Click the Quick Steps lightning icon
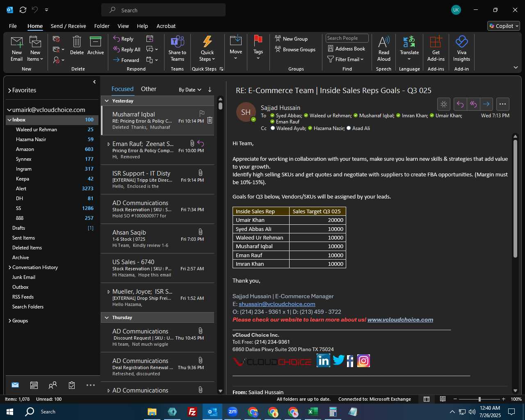This screenshot has height=420, width=525. coord(208,41)
